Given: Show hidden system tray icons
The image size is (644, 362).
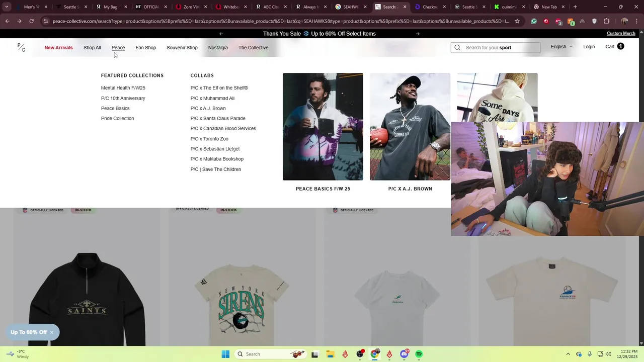Looking at the screenshot, I should [x=568, y=354].
